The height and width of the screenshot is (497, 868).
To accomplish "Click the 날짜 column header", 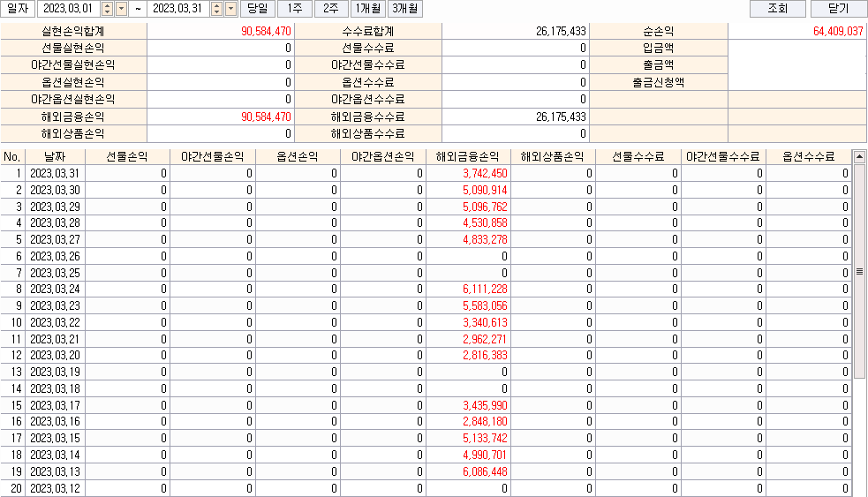I will click(55, 157).
